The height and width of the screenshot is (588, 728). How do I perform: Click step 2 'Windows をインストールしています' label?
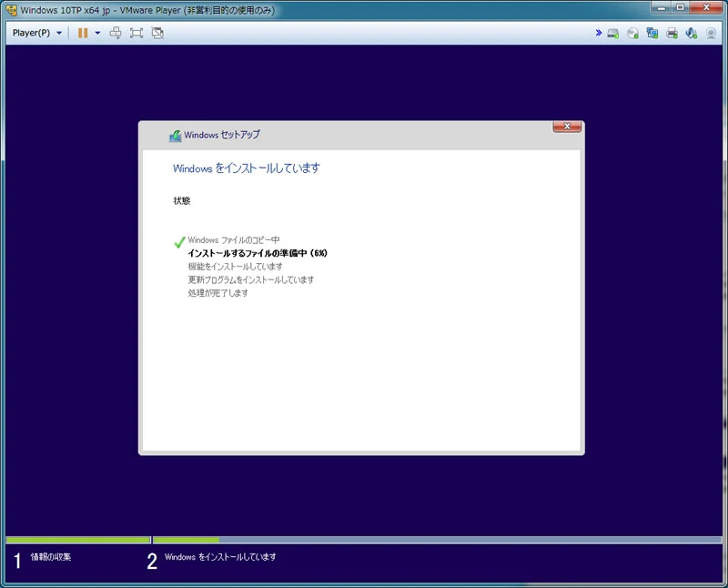220,556
